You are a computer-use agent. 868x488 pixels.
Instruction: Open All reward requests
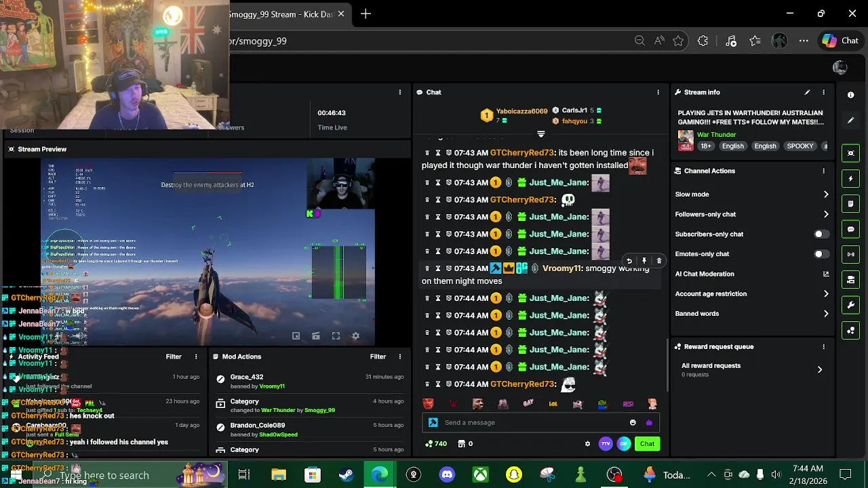[752, 369]
